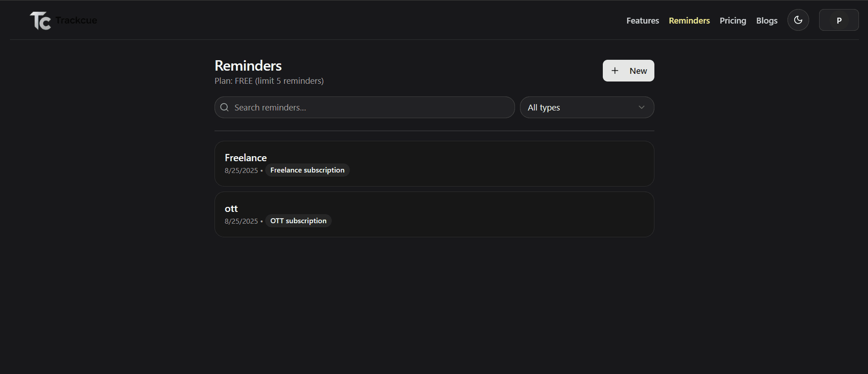868x374 pixels.
Task: Open the ott reminder title
Action: click(x=231, y=208)
